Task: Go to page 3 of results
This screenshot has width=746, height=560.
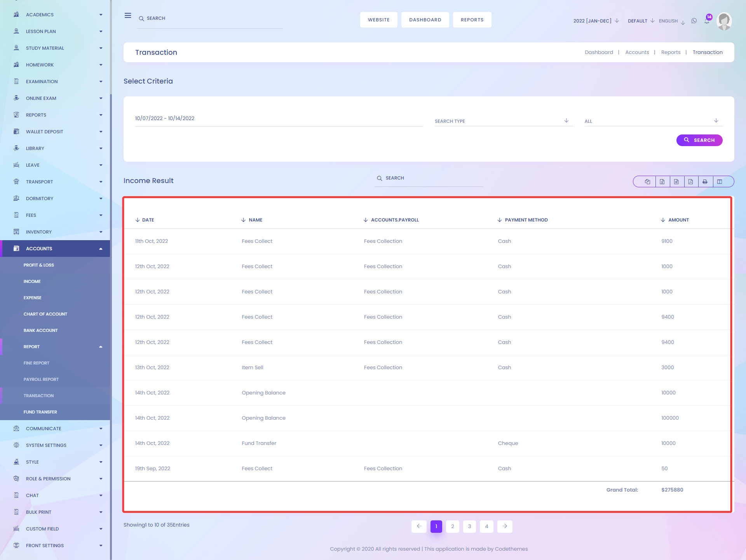Action: pyautogui.click(x=469, y=526)
